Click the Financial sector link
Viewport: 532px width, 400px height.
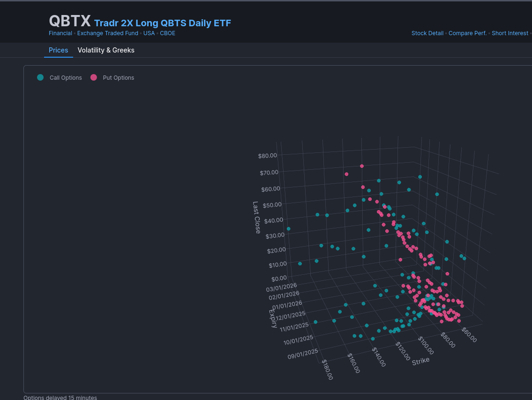point(60,33)
